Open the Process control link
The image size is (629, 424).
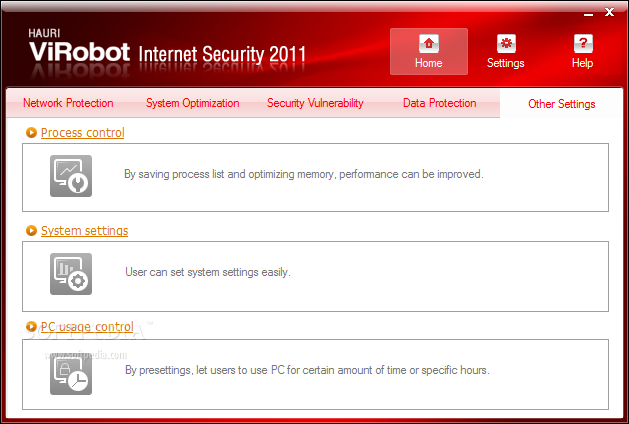pos(83,133)
